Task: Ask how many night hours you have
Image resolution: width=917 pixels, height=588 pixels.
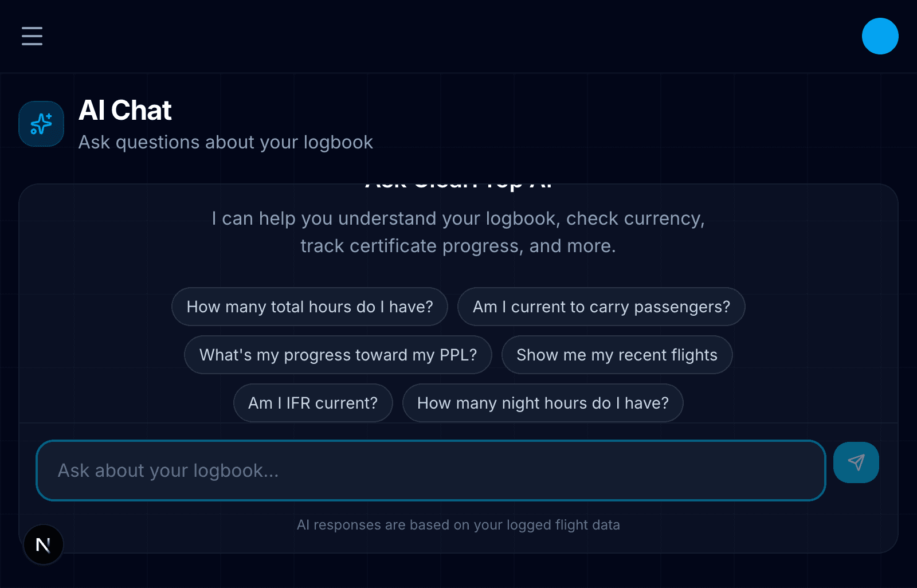Action: point(543,403)
